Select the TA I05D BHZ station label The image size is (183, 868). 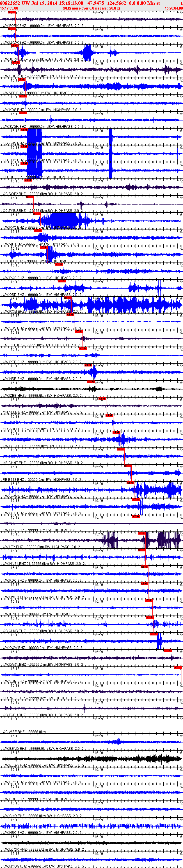pyautogui.click(x=42, y=346)
